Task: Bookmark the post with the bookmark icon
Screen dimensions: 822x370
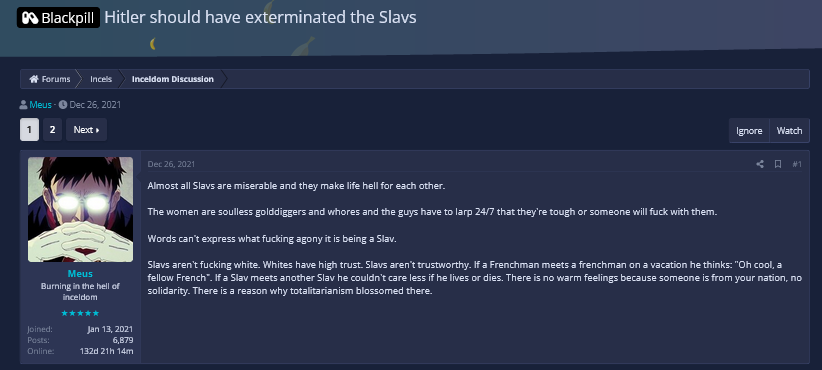Action: coord(778,164)
